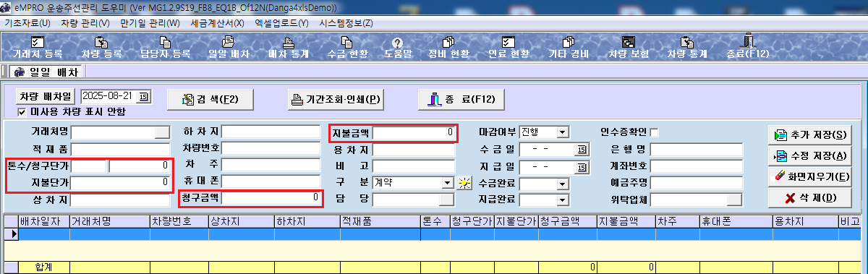Click 삭 제(D) button
Screen dimensions: 868x274
tap(809, 198)
